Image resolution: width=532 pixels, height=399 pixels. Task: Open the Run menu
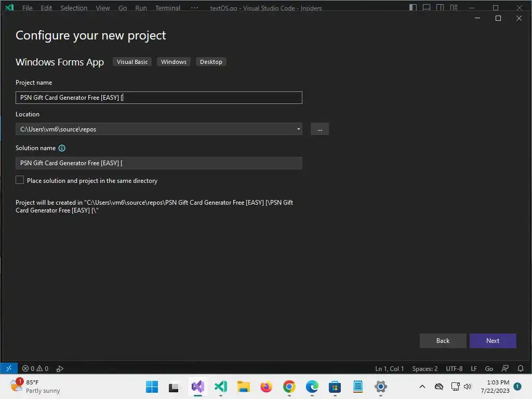click(x=141, y=8)
